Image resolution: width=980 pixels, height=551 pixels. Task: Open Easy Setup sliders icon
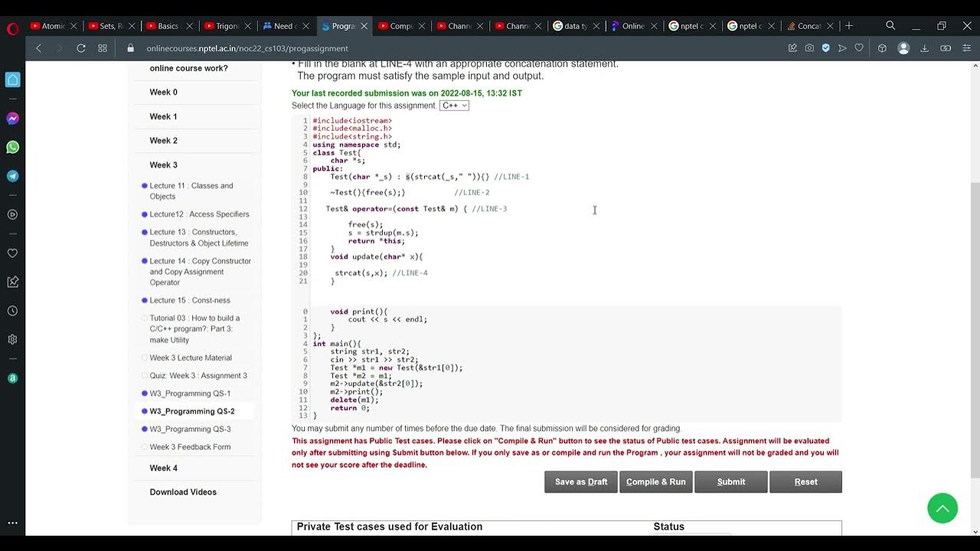(x=967, y=48)
